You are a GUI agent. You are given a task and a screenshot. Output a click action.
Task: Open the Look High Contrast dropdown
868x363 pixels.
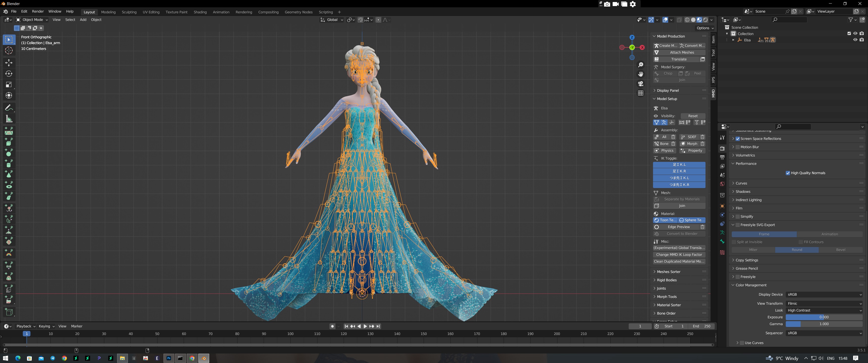point(824,311)
